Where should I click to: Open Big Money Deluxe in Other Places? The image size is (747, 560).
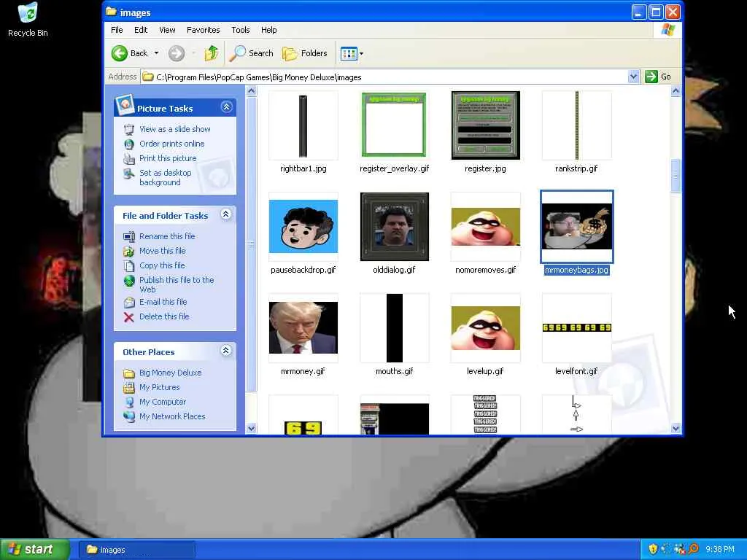(170, 373)
